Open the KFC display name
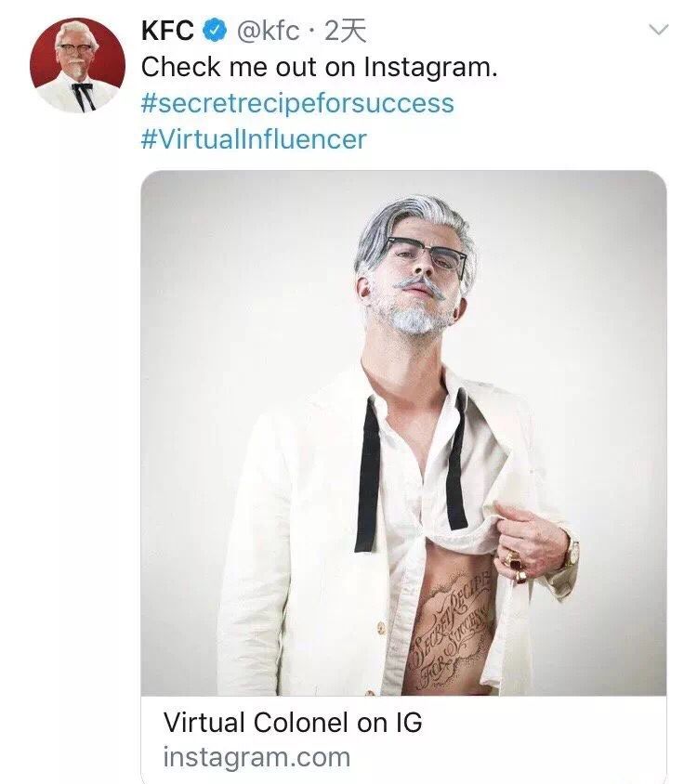 click(167, 31)
